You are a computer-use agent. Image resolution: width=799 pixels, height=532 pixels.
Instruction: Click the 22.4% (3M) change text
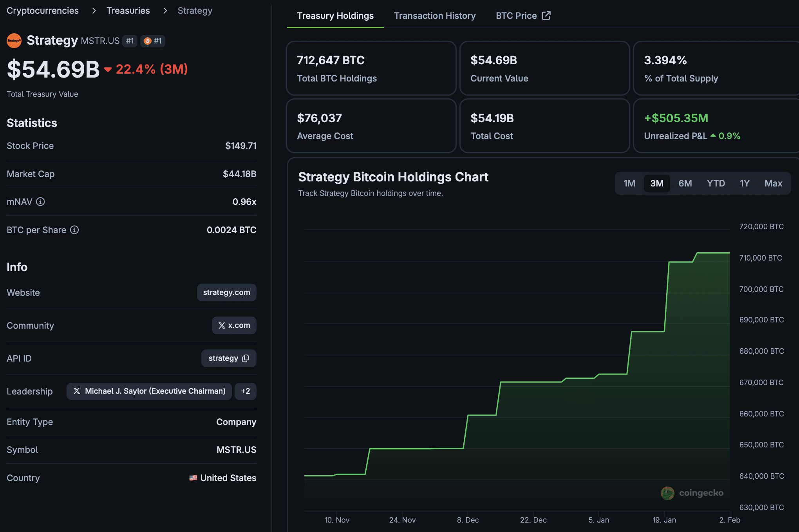152,69
